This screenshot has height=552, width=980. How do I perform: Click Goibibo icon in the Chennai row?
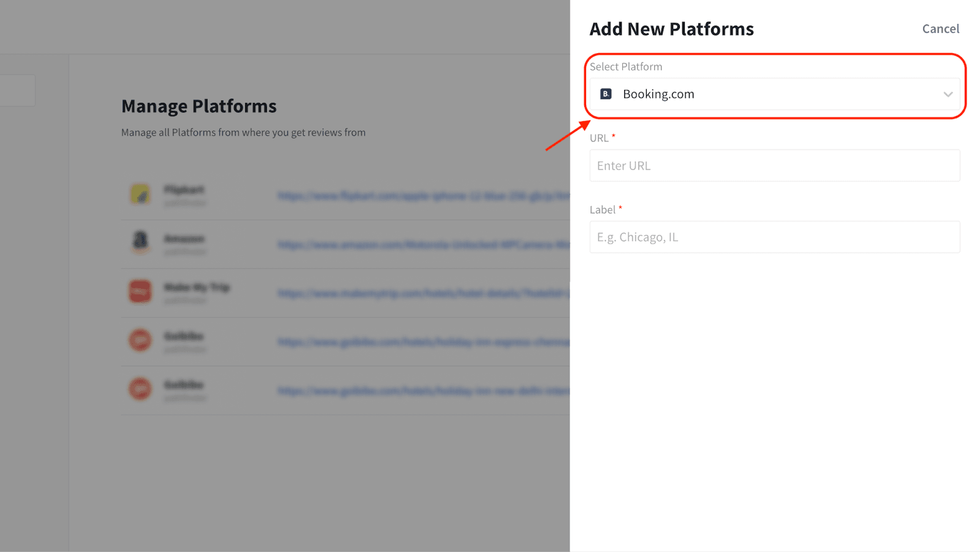(x=140, y=340)
